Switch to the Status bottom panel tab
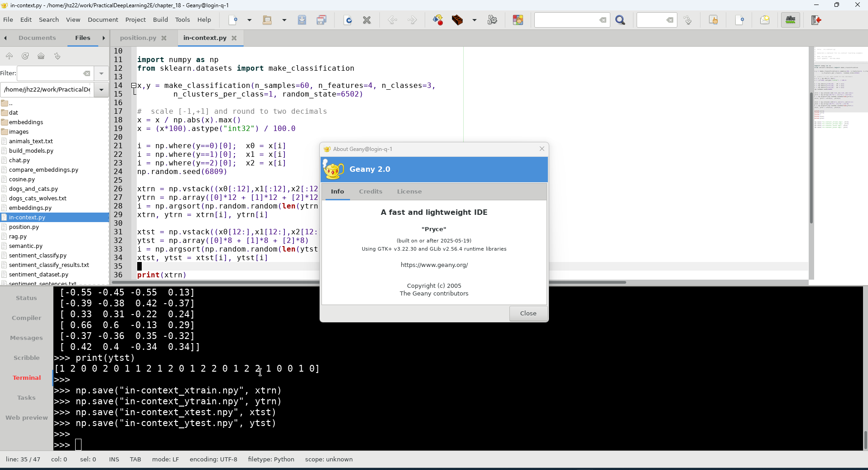The height and width of the screenshot is (470, 868). coord(26,298)
